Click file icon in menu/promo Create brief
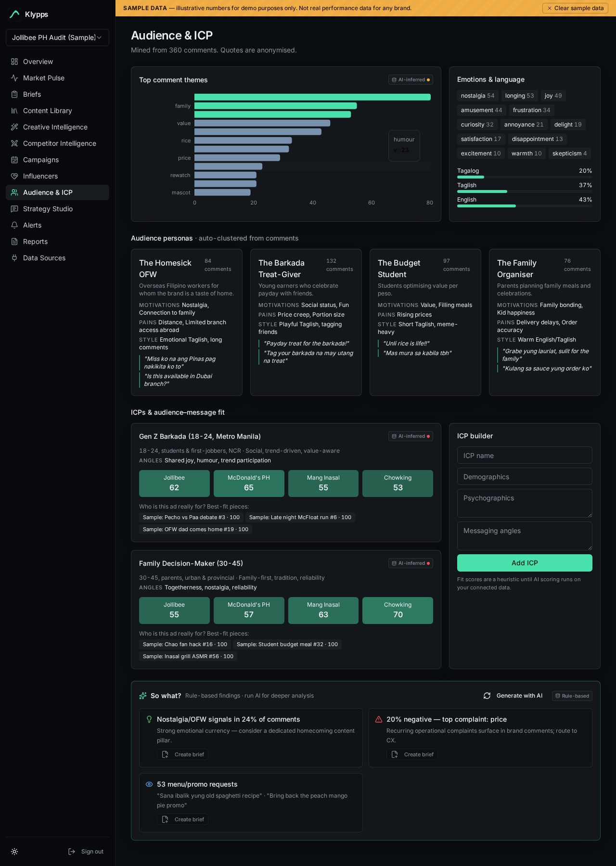This screenshot has width=616, height=866. [165, 819]
